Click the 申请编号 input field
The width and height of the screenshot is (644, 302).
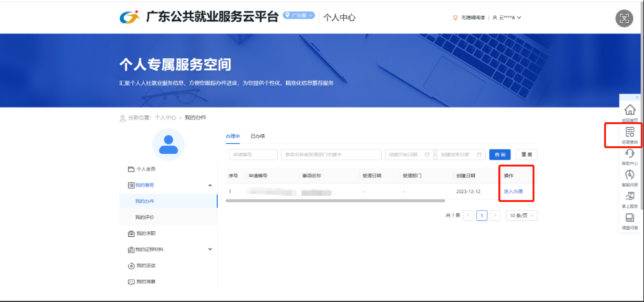[x=253, y=154]
